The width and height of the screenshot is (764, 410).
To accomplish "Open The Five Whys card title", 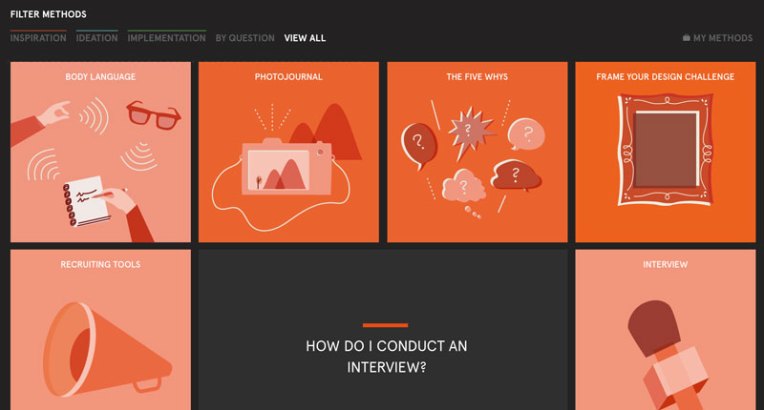I will click(x=477, y=77).
